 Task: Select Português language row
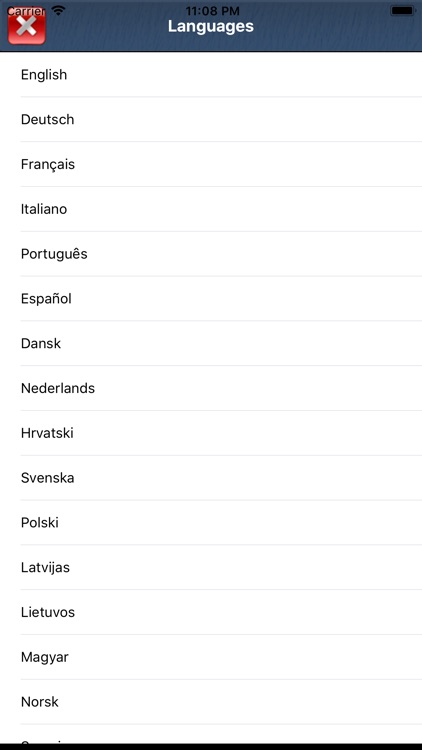[x=211, y=254]
